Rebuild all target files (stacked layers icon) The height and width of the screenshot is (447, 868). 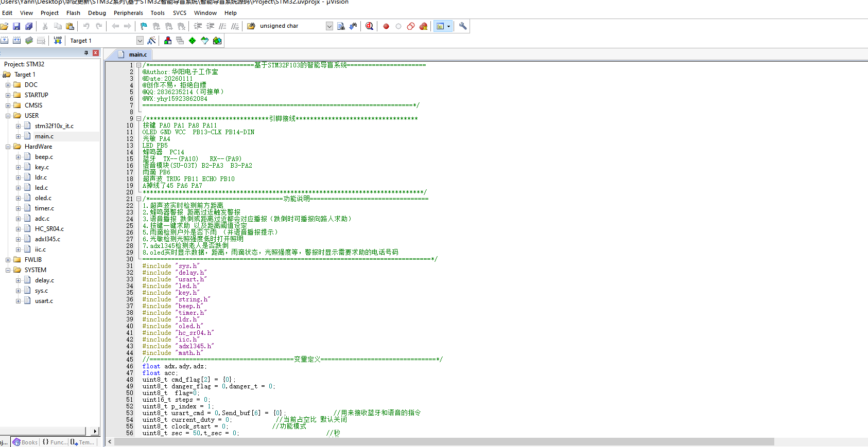29,41
